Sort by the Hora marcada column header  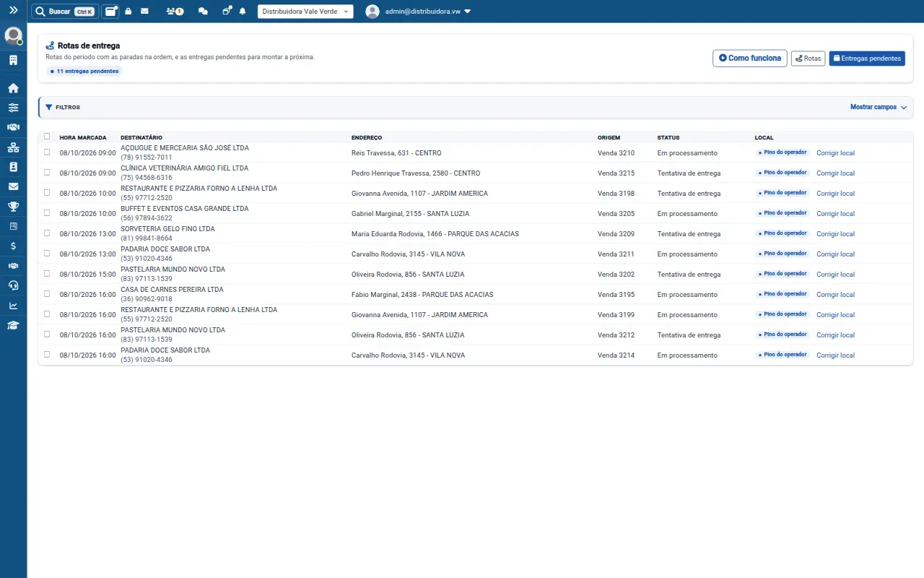tap(83, 137)
